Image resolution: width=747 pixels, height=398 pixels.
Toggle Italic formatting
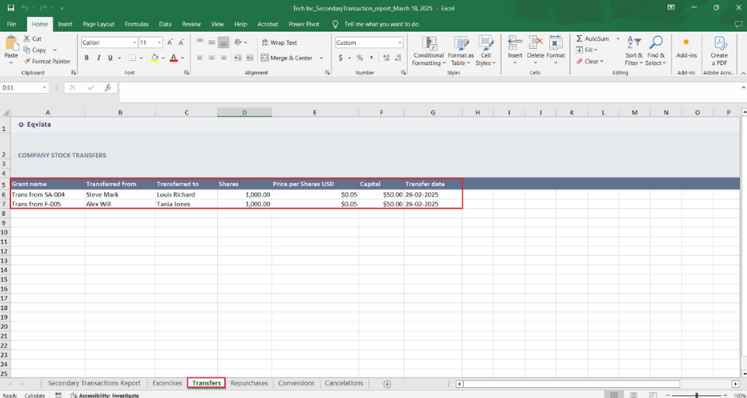click(99, 58)
